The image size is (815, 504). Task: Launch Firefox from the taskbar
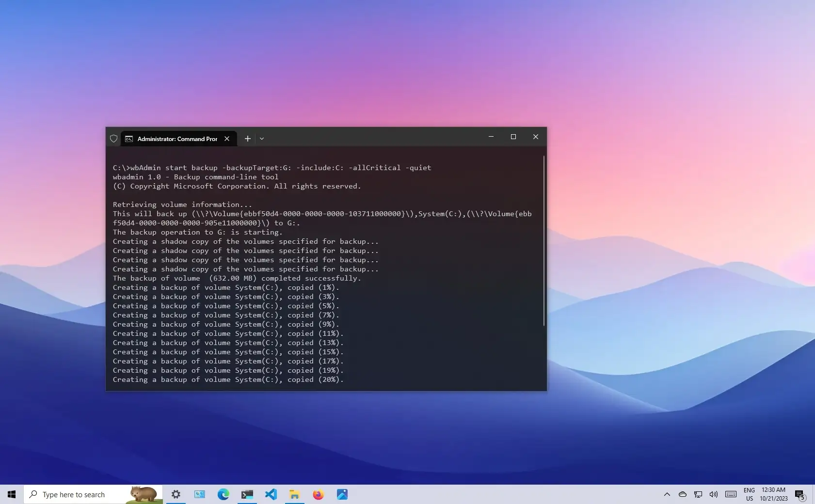(319, 494)
